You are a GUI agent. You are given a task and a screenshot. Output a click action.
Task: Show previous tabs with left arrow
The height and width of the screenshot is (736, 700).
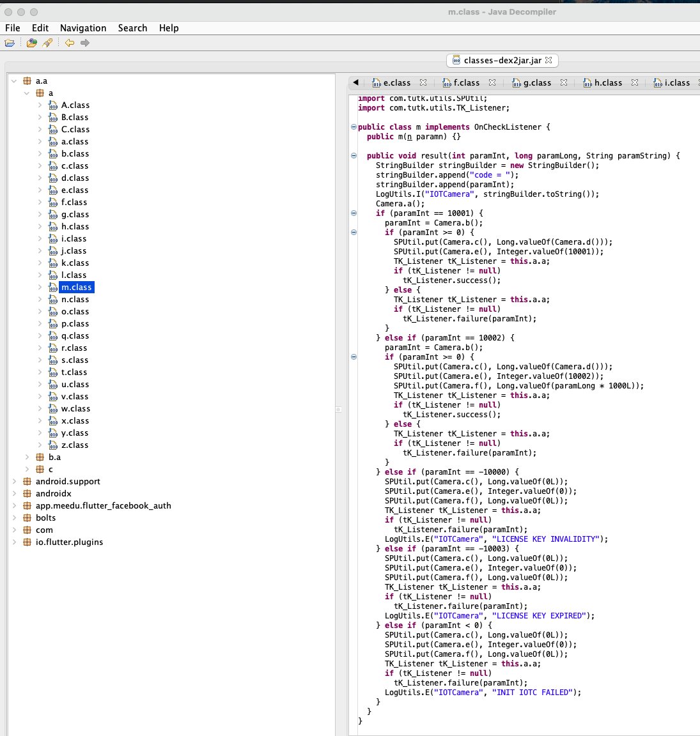[355, 82]
